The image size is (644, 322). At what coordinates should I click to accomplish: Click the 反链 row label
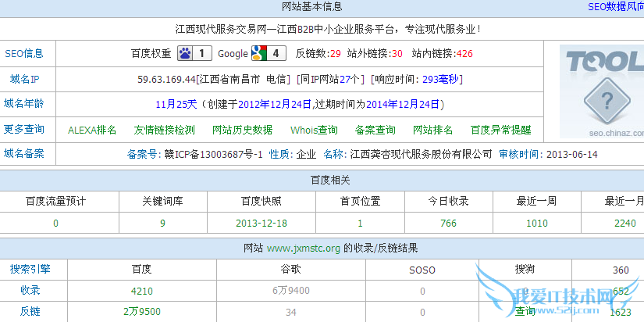[30, 311]
